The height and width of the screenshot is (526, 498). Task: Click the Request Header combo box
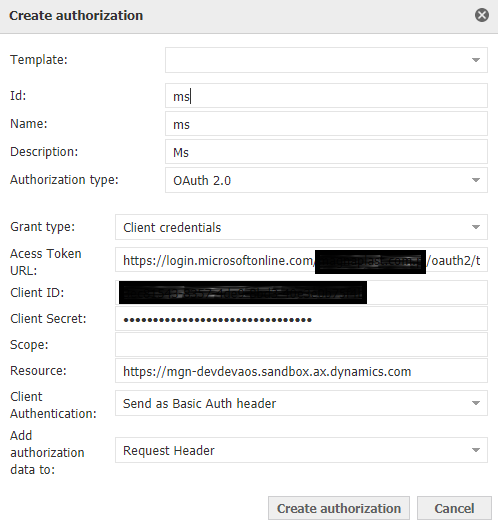pos(301,450)
